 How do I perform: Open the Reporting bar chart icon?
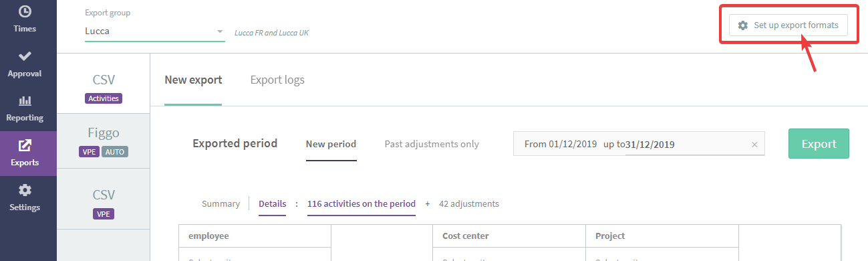click(25, 101)
